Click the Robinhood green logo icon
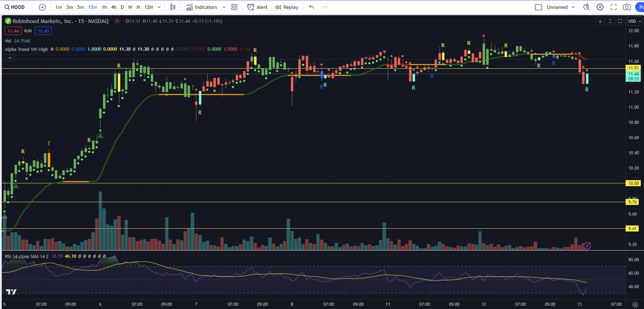 [x=8, y=21]
